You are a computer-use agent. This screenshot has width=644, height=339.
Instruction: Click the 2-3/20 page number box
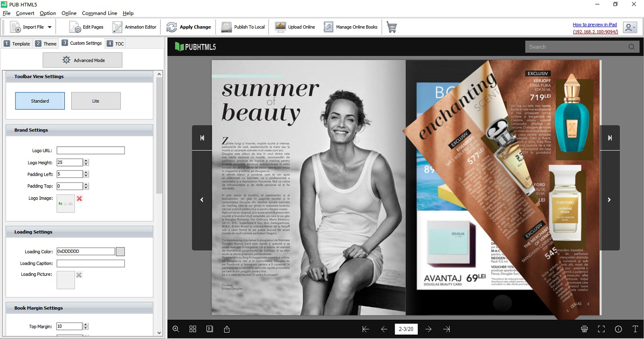406,329
